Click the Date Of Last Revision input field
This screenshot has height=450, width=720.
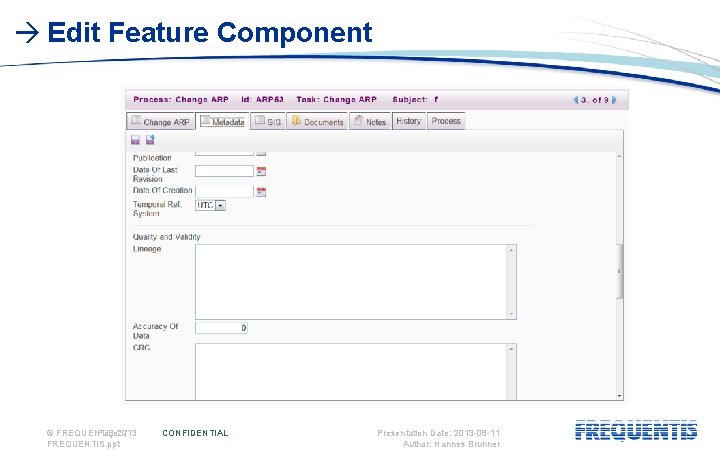point(224,171)
